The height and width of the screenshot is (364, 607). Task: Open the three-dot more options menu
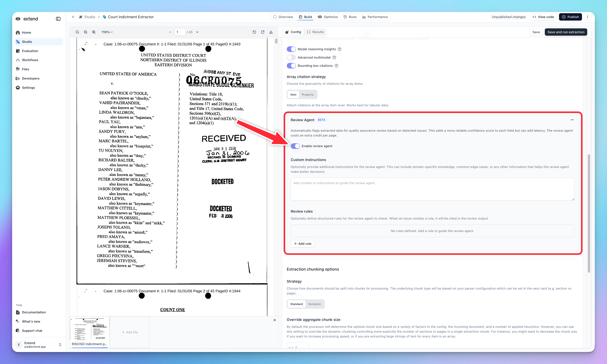[x=587, y=17]
